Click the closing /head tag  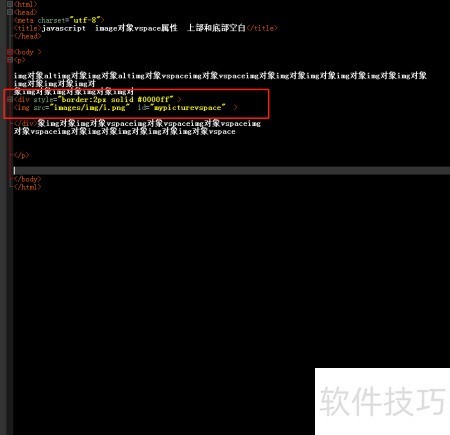[27, 36]
